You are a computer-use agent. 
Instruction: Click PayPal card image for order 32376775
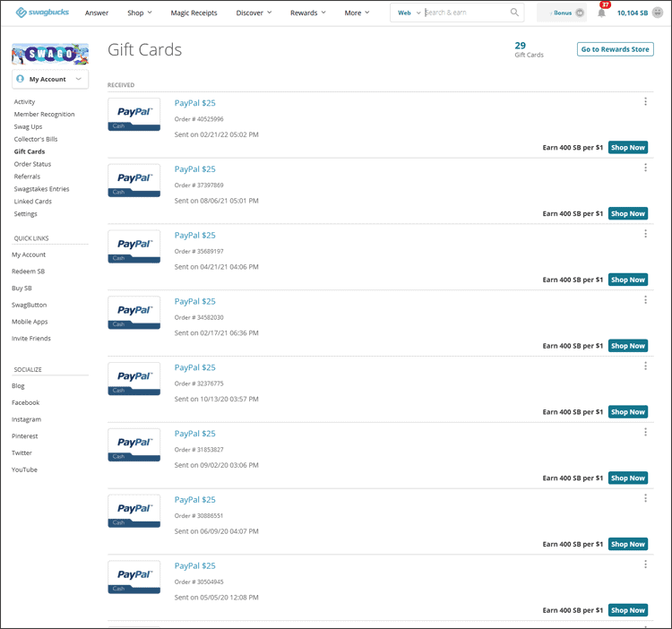pyautogui.click(x=134, y=379)
